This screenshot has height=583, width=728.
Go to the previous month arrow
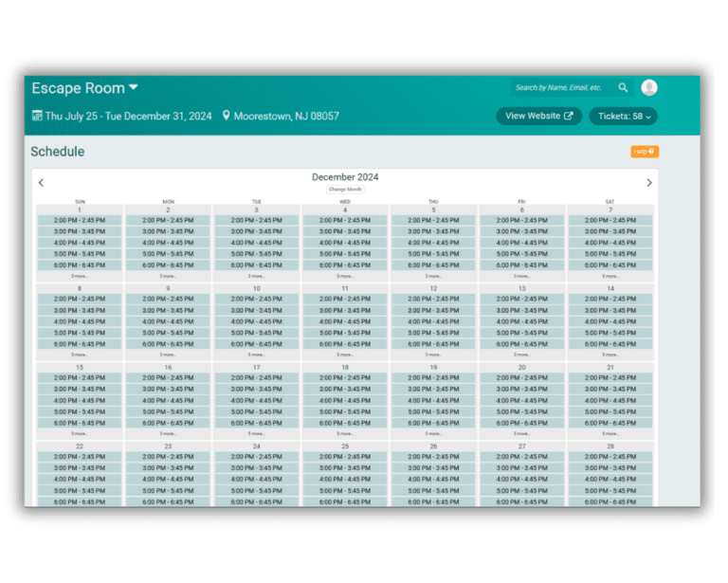(42, 182)
